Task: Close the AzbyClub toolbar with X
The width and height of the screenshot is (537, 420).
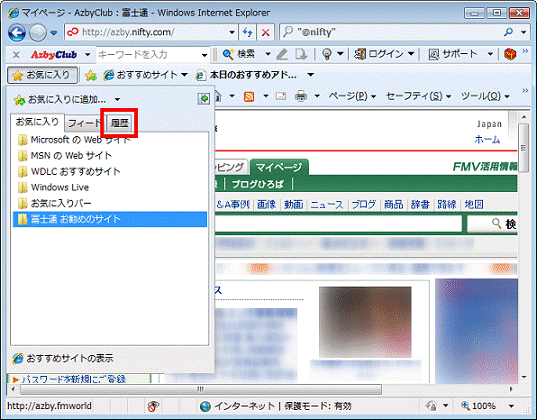Action: tap(16, 54)
